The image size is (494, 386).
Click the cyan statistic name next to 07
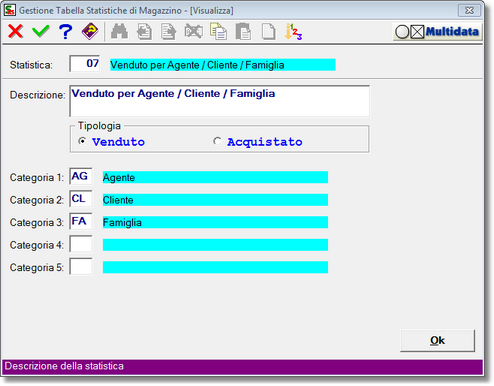[223, 65]
